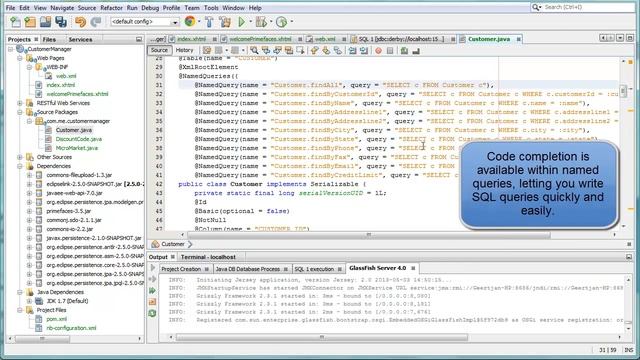640x360 pixels.
Task: Click the Projects panel horizontal scrollbar
Action: click(x=42, y=339)
